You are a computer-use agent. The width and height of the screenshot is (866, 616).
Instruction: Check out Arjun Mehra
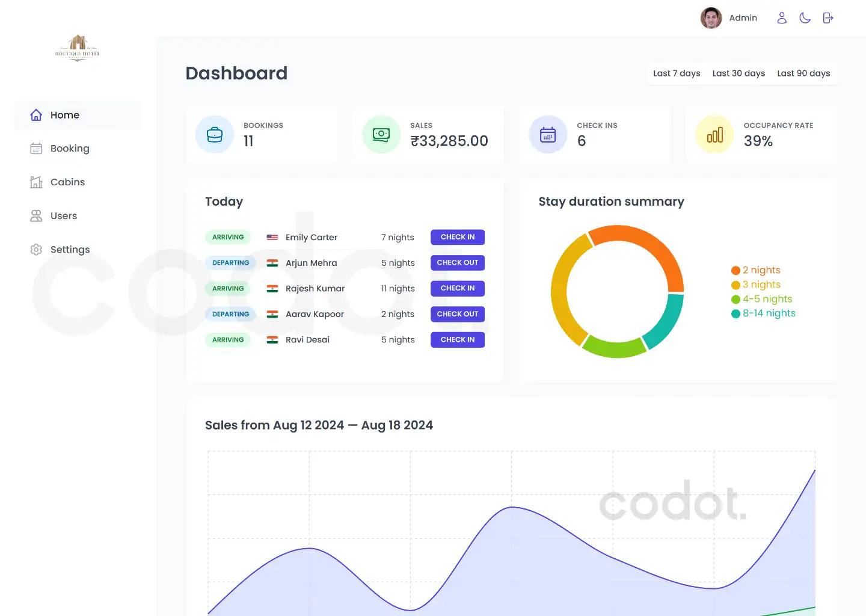(x=457, y=262)
